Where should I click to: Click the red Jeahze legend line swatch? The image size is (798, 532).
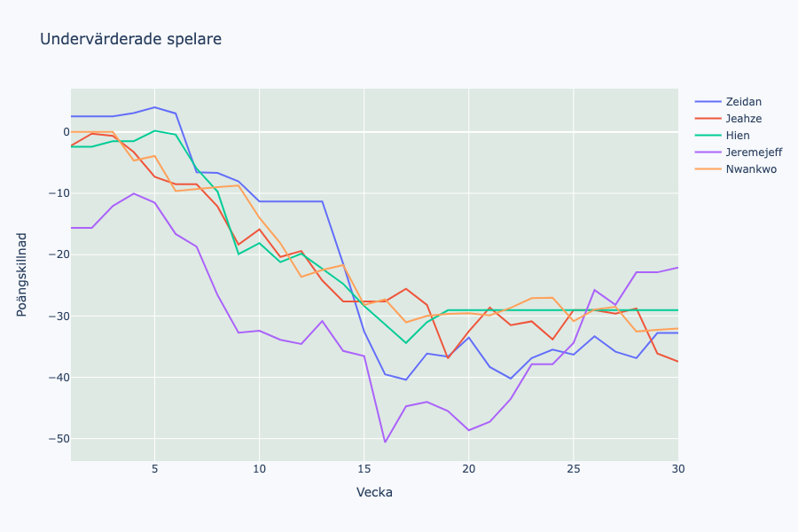click(x=708, y=119)
